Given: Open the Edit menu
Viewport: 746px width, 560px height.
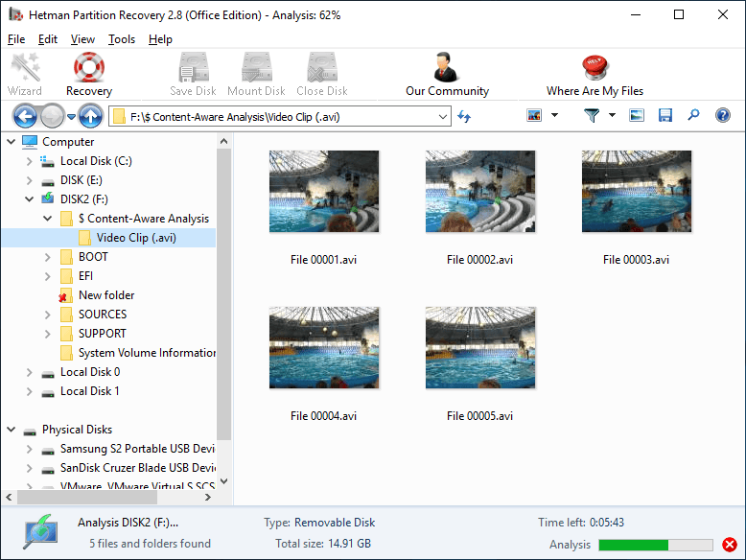Looking at the screenshot, I should pos(48,39).
